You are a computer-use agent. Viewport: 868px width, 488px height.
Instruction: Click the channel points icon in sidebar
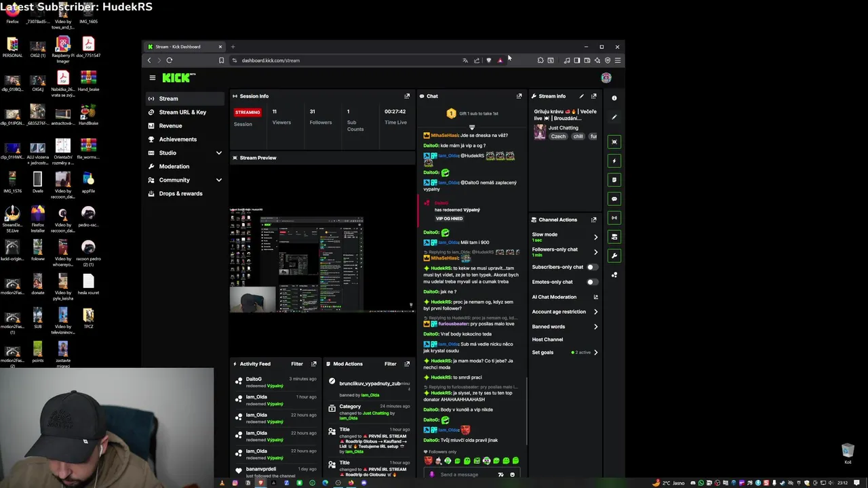(x=614, y=274)
